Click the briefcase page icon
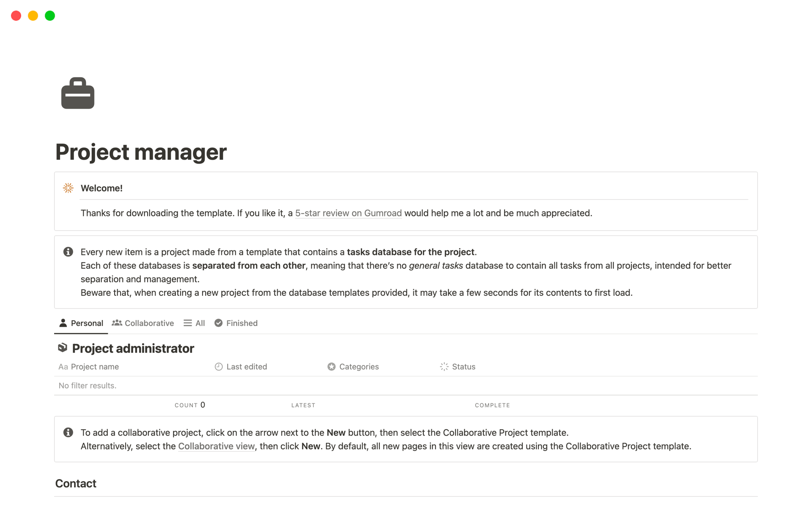This screenshot has height=508, width=812. coord(78,94)
